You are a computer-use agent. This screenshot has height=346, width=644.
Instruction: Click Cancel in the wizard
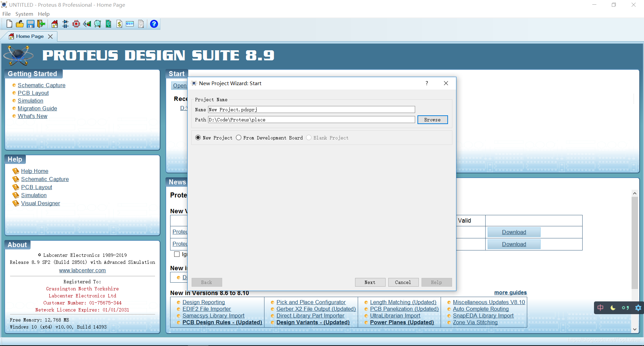pyautogui.click(x=403, y=282)
